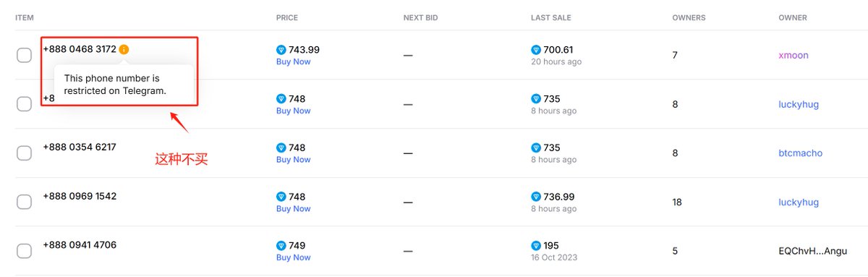The image size is (868, 277).
Task: Tick the checkbox for +888 0941 4706
Action: tap(24, 251)
